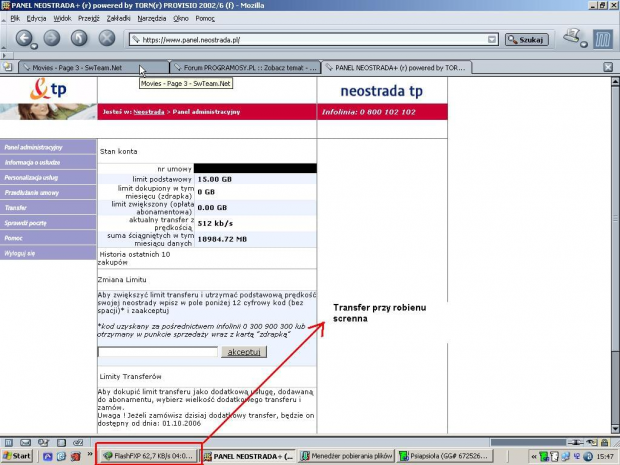Click the online/offline connection icon in status bar
620x465 pixels.
(x=577, y=442)
